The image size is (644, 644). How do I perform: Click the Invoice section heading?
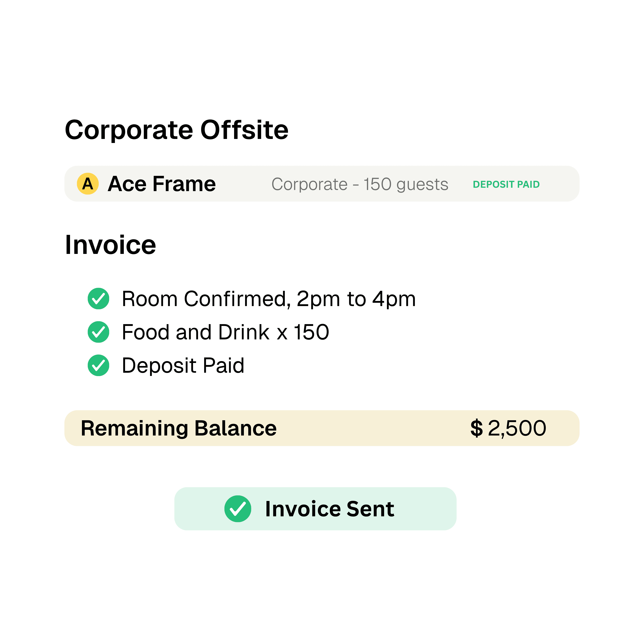coord(110,245)
